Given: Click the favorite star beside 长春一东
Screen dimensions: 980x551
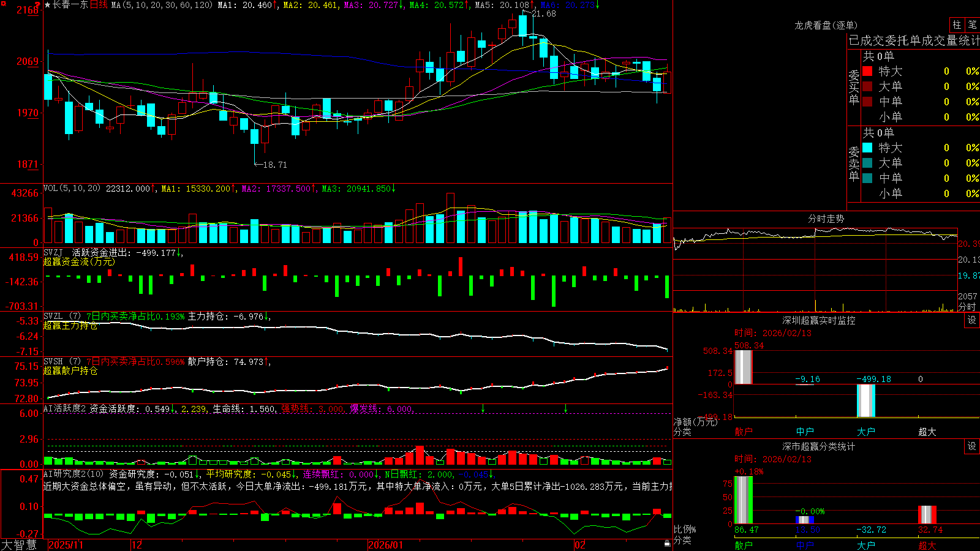Looking at the screenshot, I should [x=48, y=5].
